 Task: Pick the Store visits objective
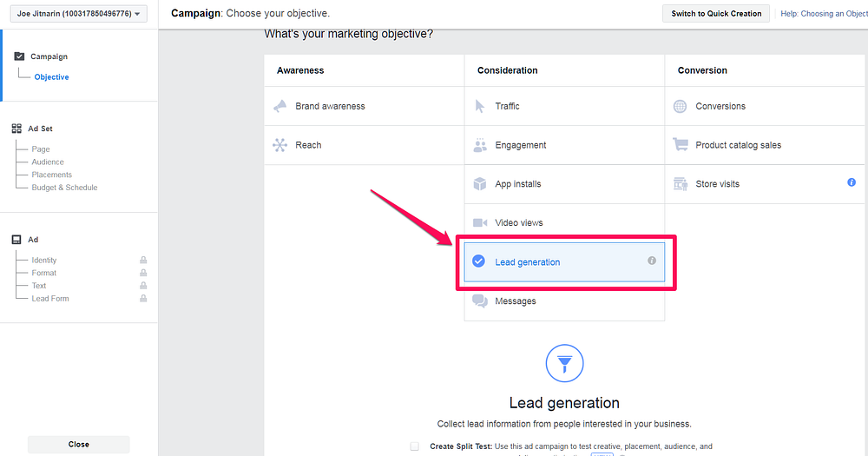[765, 184]
